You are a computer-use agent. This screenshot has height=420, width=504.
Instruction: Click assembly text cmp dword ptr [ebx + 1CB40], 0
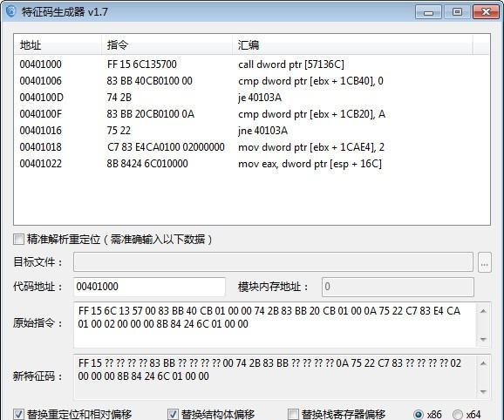point(310,81)
